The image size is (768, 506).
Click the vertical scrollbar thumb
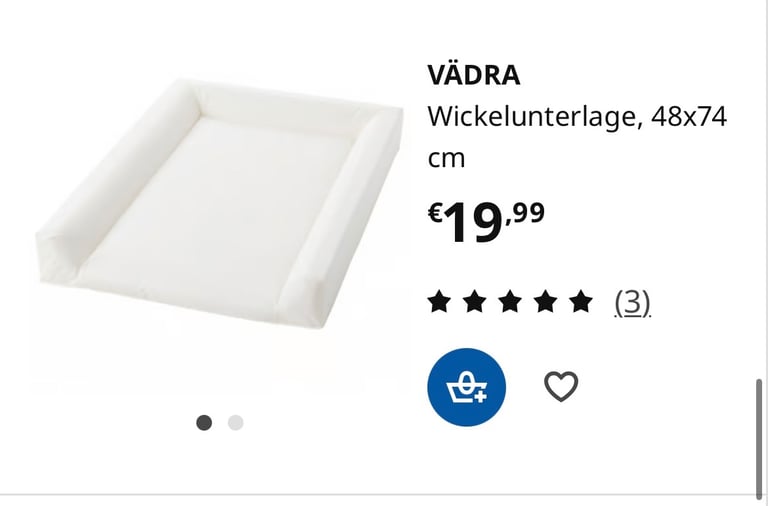pyautogui.click(x=759, y=438)
